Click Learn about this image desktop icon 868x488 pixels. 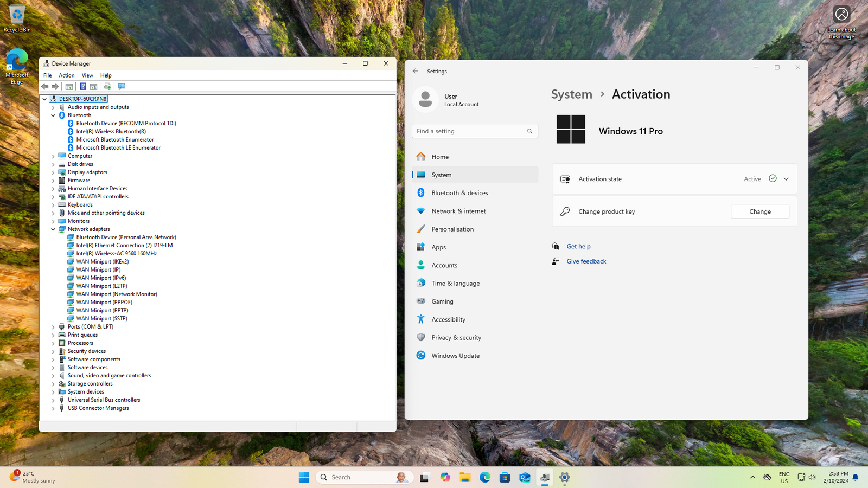click(841, 23)
